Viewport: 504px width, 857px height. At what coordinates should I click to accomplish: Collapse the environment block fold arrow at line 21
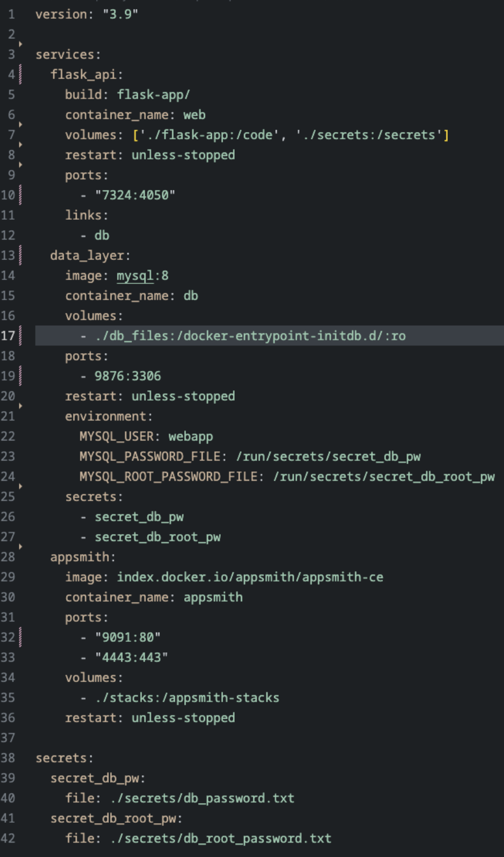[20, 406]
